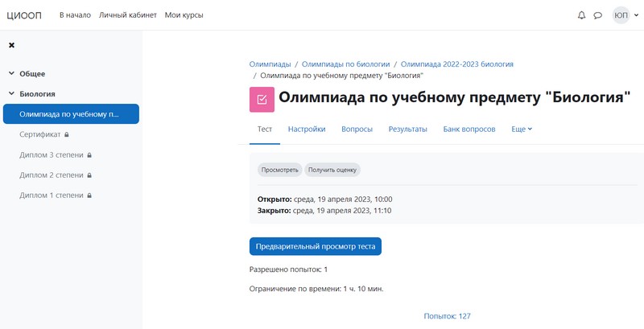644x329 pixels.
Task: Select Диплом 1 степени in sidebar
Action: point(52,195)
